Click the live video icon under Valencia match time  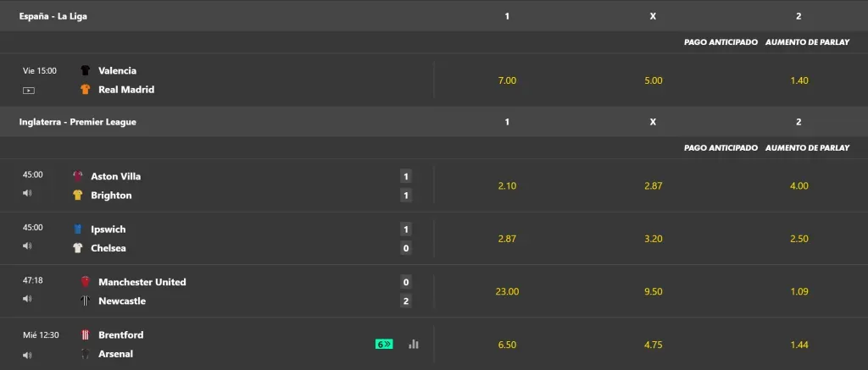tap(29, 90)
